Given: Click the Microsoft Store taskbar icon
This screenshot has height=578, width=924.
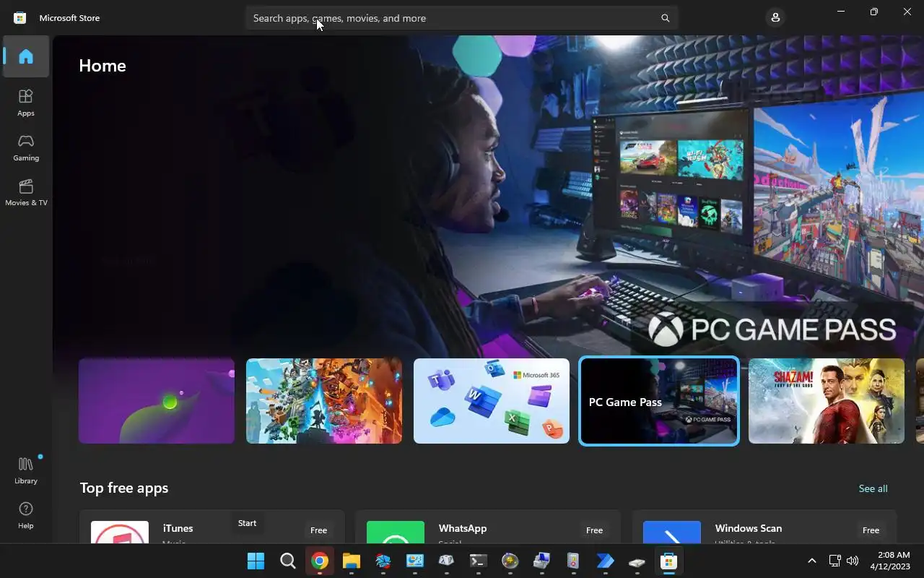Looking at the screenshot, I should 668,561.
